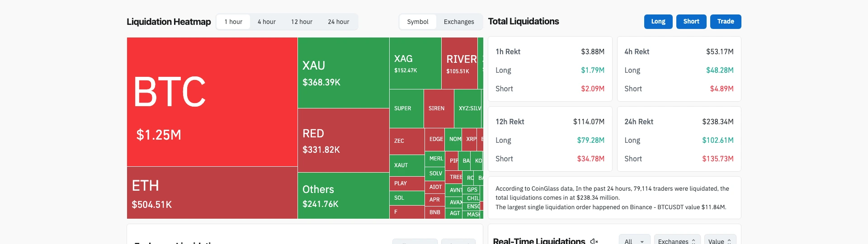868x244 pixels.
Task: Click the RED heatmap tile
Action: (x=343, y=141)
